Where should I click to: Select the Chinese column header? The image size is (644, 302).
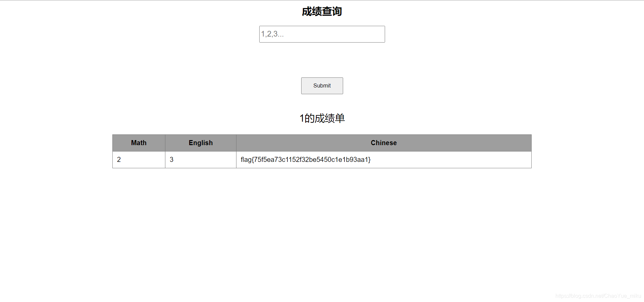coord(383,143)
